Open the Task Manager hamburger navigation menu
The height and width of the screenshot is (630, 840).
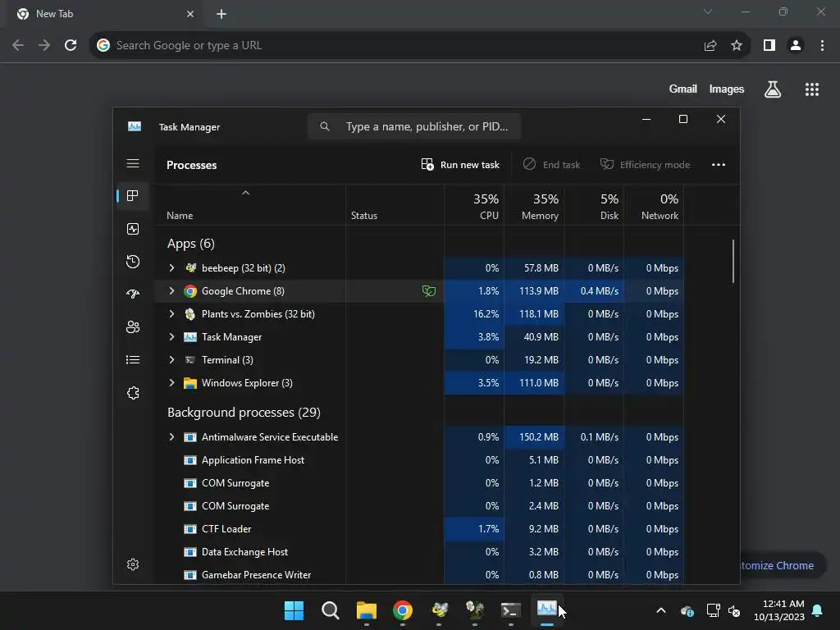pyautogui.click(x=133, y=163)
